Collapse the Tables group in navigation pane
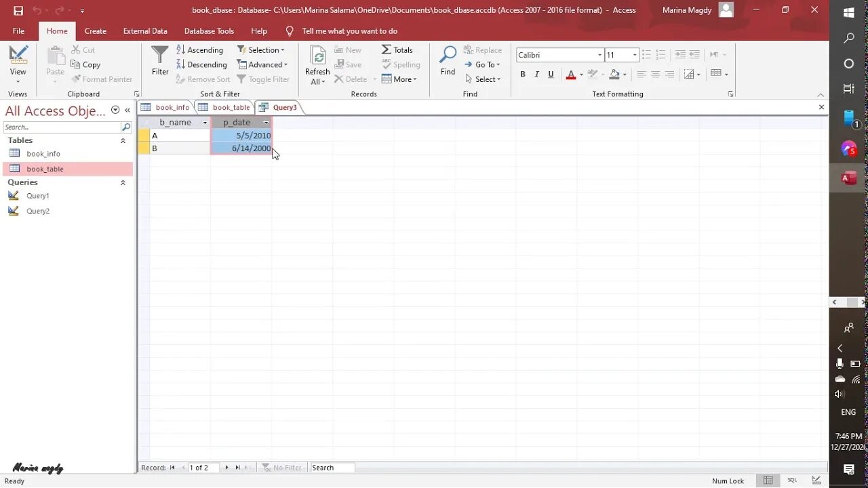 pyautogui.click(x=123, y=140)
